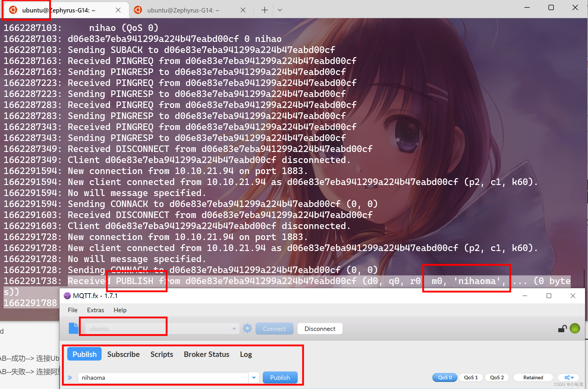Click the Disconnect button

pos(320,329)
